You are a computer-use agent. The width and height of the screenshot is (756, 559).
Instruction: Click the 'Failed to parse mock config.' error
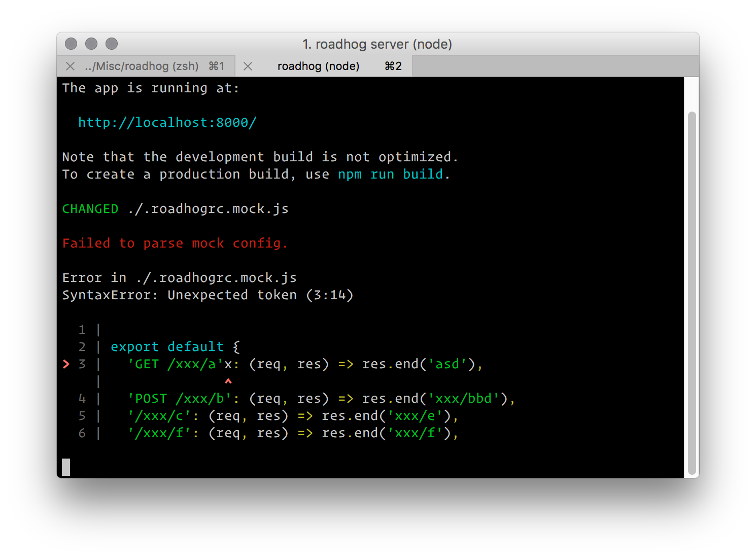coord(175,243)
